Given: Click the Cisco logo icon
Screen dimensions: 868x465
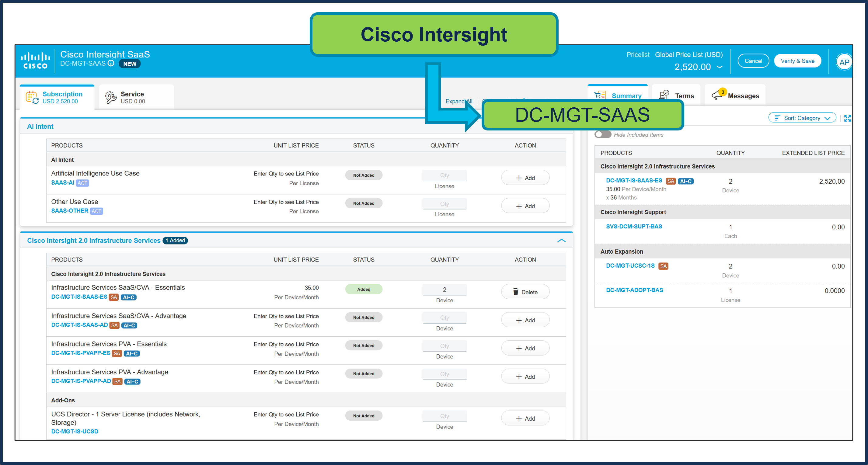Looking at the screenshot, I should 35,60.
